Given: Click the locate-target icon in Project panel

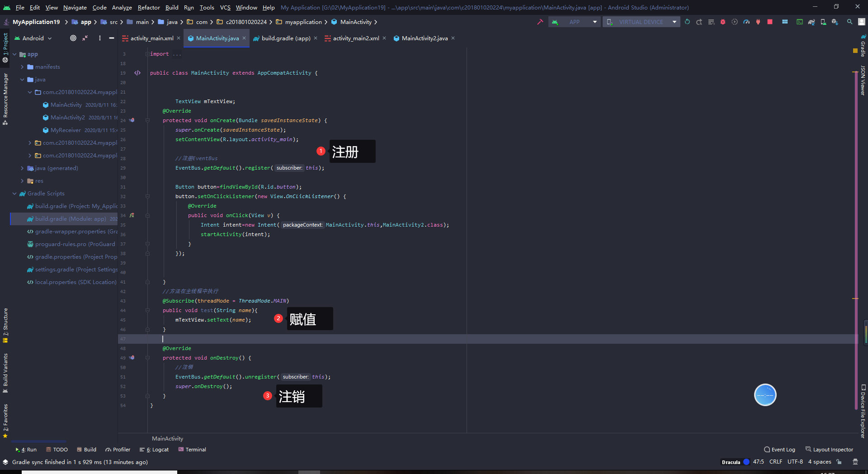Looking at the screenshot, I should (x=73, y=38).
